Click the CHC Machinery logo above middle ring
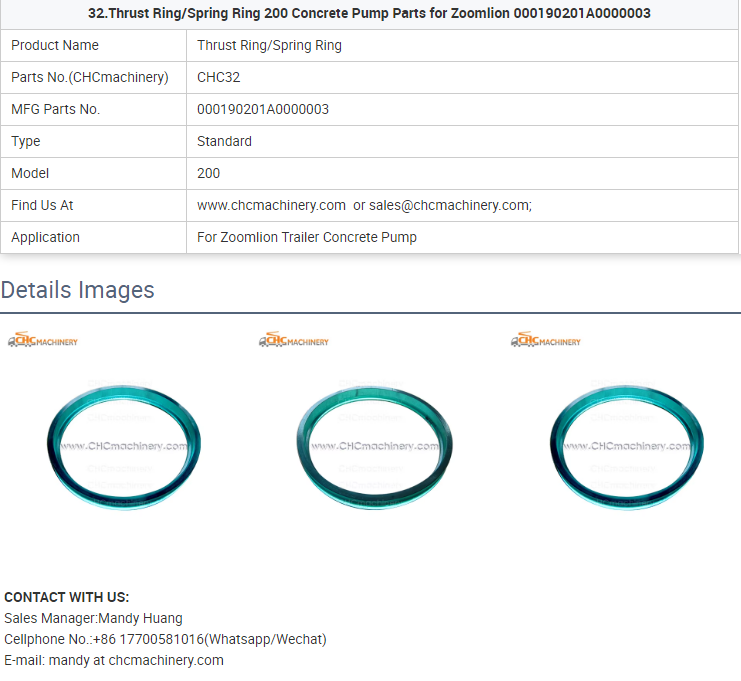Viewport: 741px width, 681px height. coord(294,341)
